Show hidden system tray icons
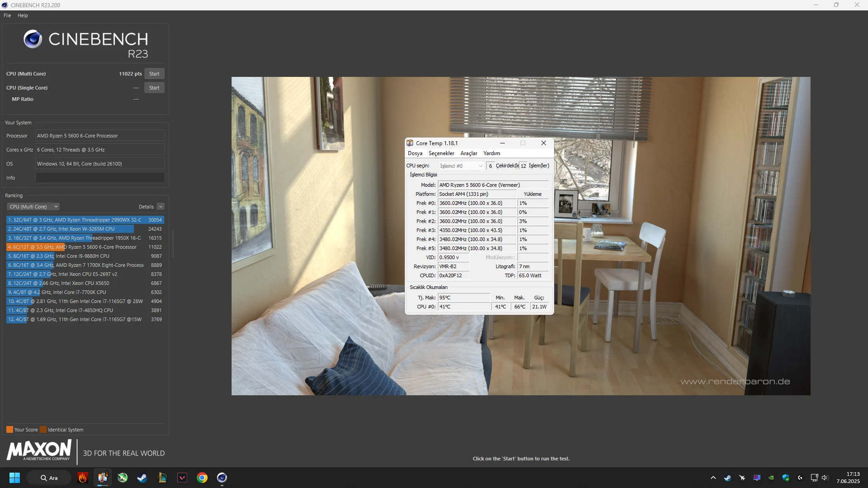The image size is (868, 488). [713, 478]
